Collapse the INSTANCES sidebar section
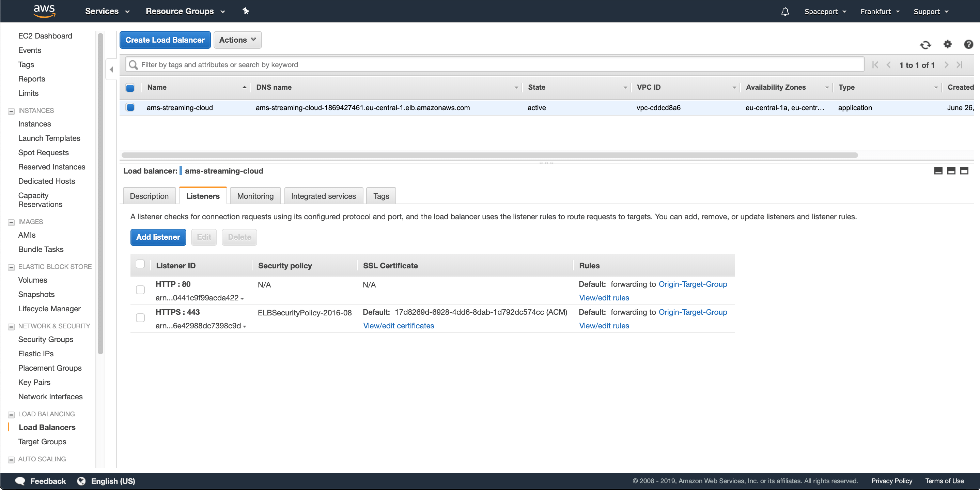The width and height of the screenshot is (980, 490). (x=11, y=111)
